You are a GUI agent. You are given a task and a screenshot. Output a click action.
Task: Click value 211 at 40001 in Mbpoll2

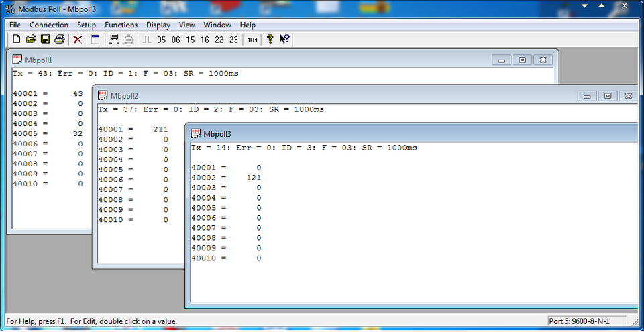[x=160, y=129]
